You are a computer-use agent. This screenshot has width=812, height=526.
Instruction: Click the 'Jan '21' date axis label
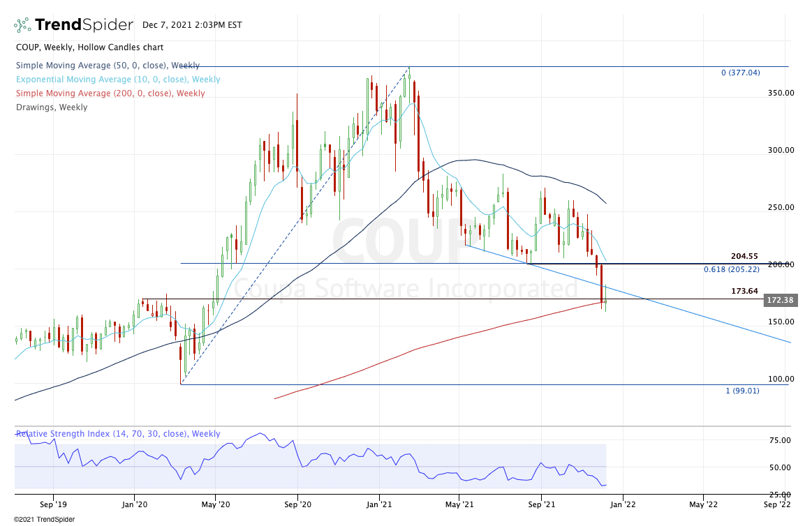pos(379,504)
